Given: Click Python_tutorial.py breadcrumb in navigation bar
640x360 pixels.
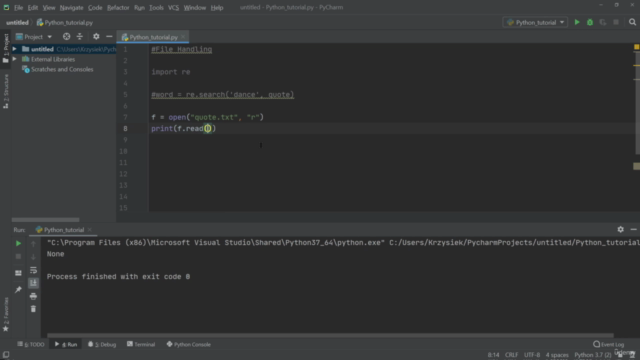Looking at the screenshot, I should tap(64, 22).
